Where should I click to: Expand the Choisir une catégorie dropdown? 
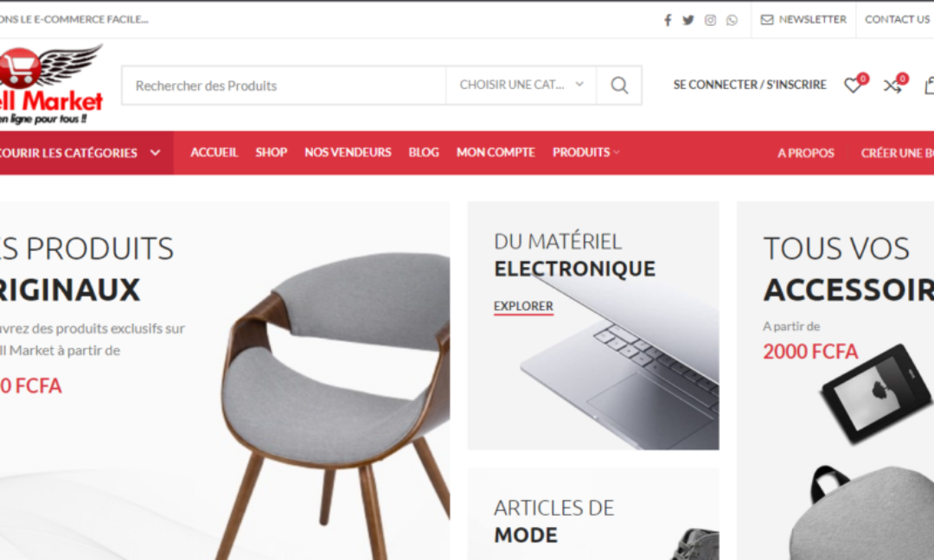(521, 85)
